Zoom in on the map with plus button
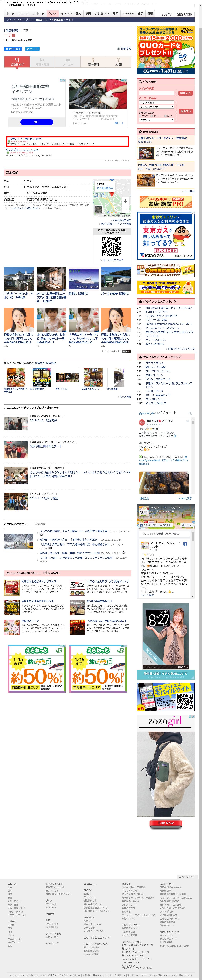 [125, 201]
